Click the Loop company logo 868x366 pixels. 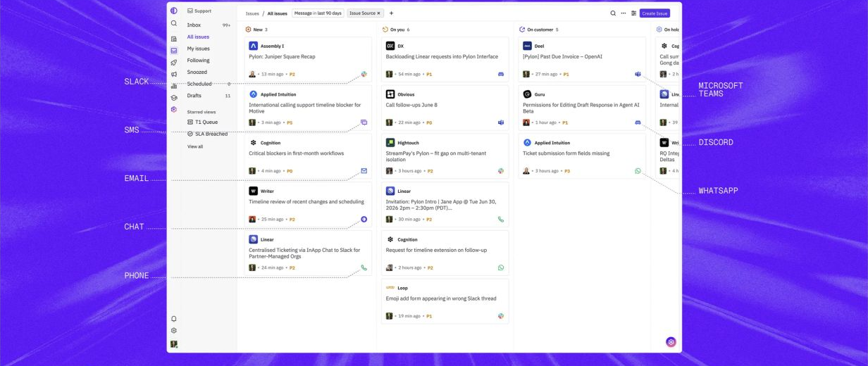coord(390,287)
